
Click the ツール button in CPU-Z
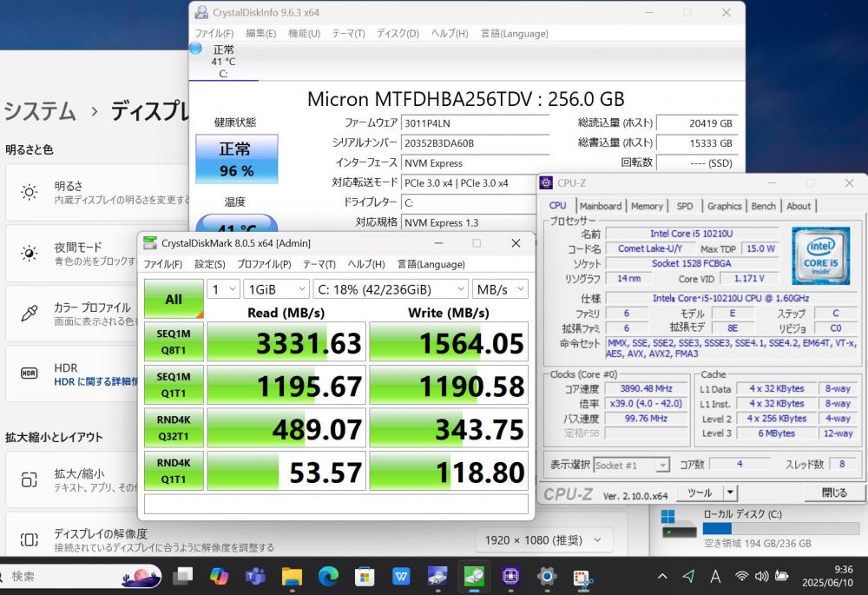coord(700,493)
